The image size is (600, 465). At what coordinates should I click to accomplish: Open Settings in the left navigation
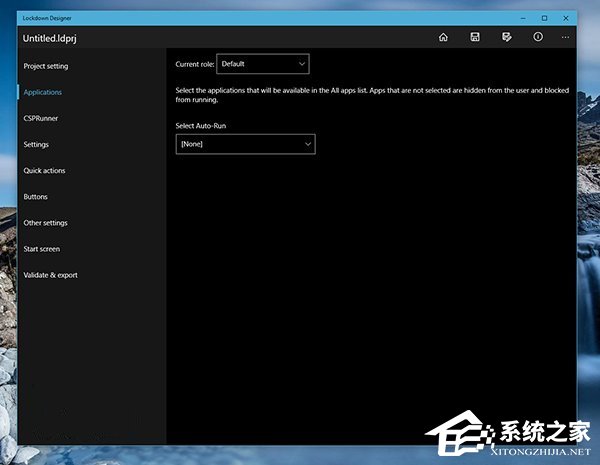tap(36, 144)
